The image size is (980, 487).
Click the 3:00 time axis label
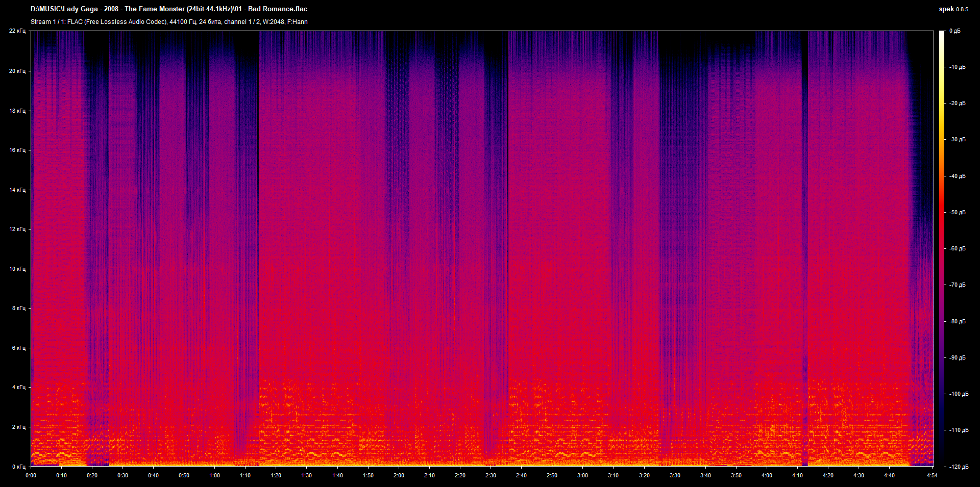pos(582,475)
